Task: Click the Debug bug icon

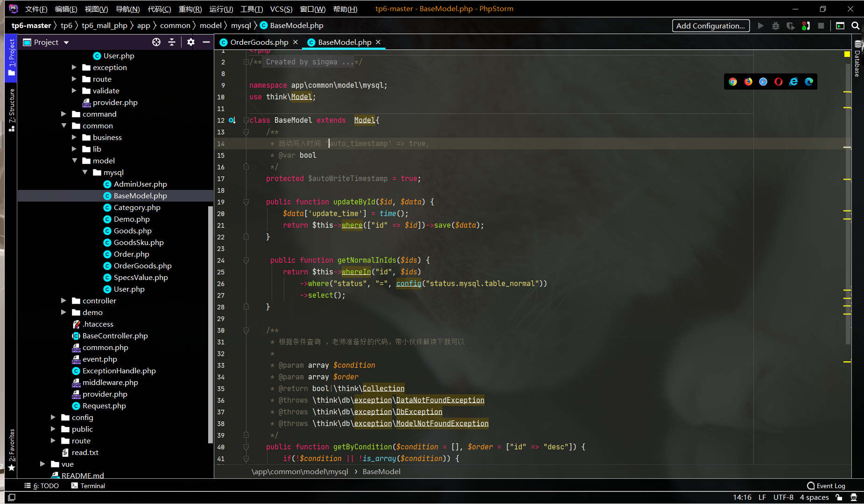Action: 776,26
